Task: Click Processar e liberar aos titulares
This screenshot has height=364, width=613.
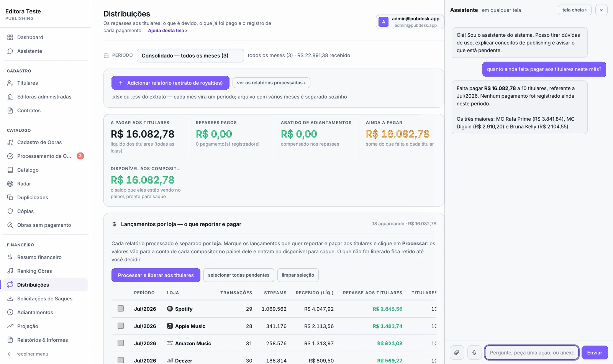Action: pos(156,275)
